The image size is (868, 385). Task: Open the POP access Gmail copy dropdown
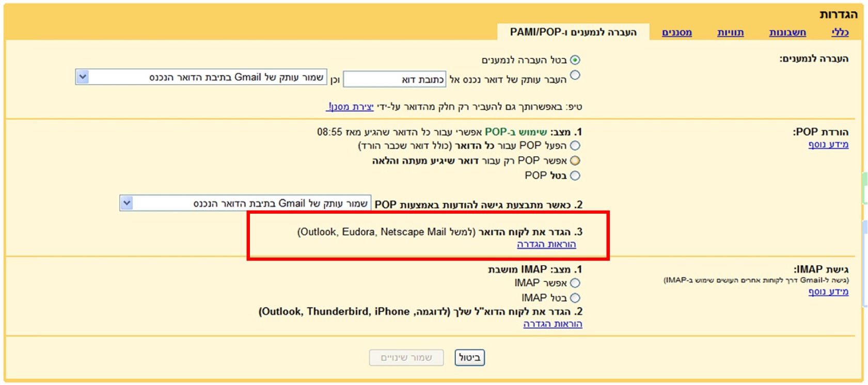click(245, 203)
